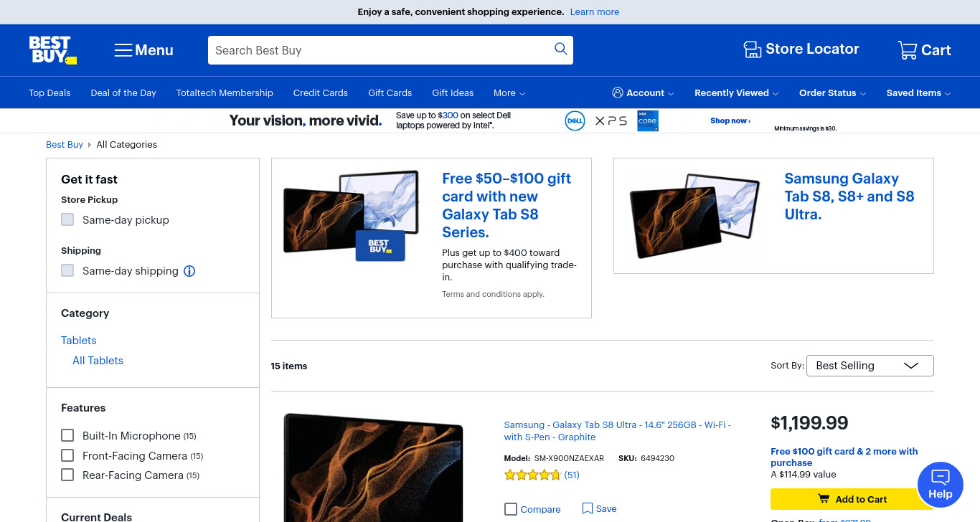The width and height of the screenshot is (980, 522).
Task: Expand Recently Viewed dropdown
Action: pos(737,93)
